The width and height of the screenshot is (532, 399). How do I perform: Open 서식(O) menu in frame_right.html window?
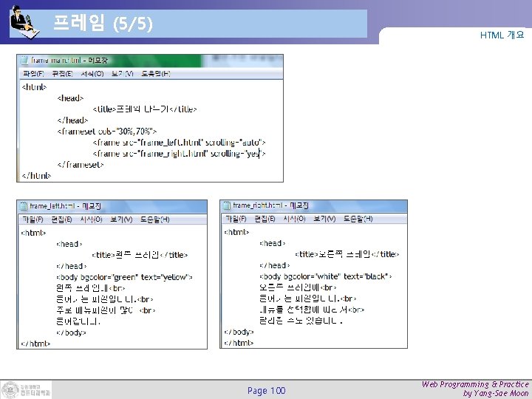(x=295, y=219)
